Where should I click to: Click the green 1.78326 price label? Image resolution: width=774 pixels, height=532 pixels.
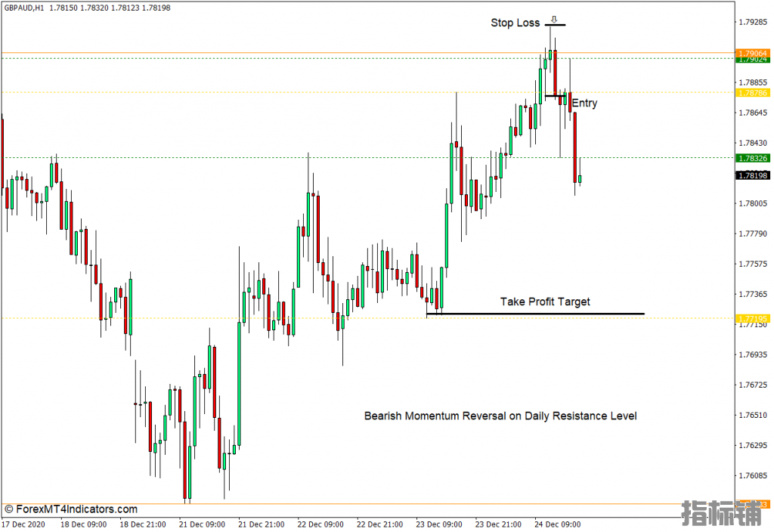pyautogui.click(x=752, y=158)
